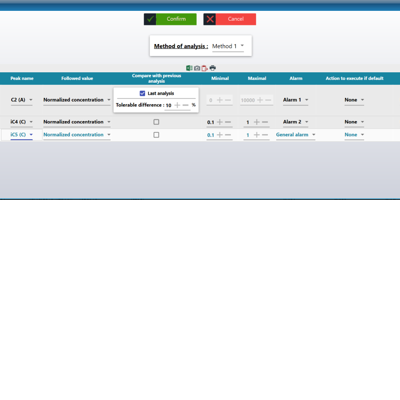Screen dimensions: 400x400
Task: Open the General alarm dropdown
Action: 296,135
